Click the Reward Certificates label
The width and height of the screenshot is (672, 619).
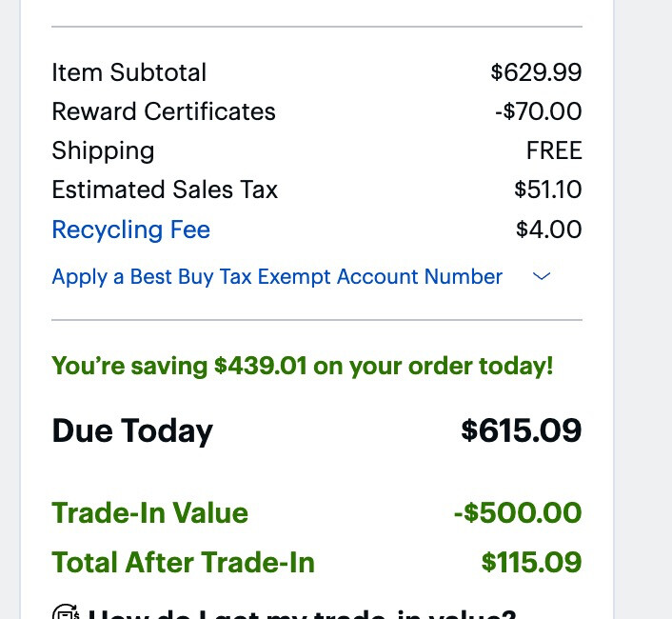tap(163, 111)
